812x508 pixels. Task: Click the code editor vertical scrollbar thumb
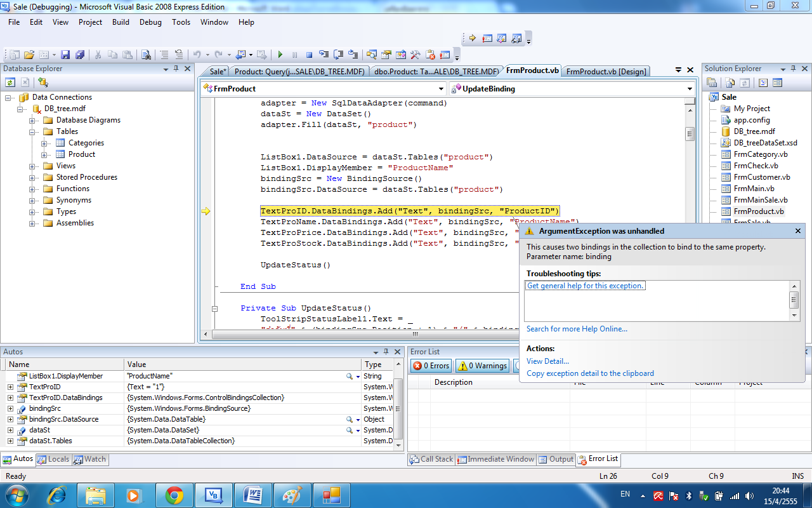click(x=690, y=133)
